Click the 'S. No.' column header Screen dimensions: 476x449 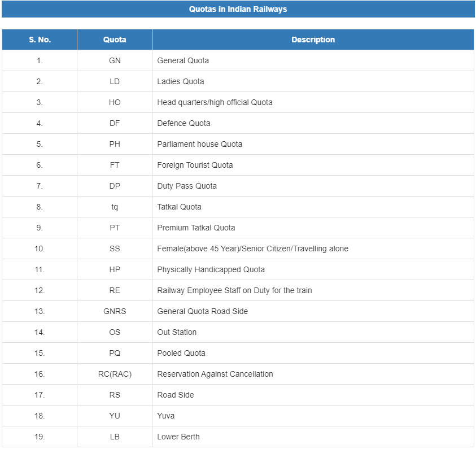click(x=40, y=40)
